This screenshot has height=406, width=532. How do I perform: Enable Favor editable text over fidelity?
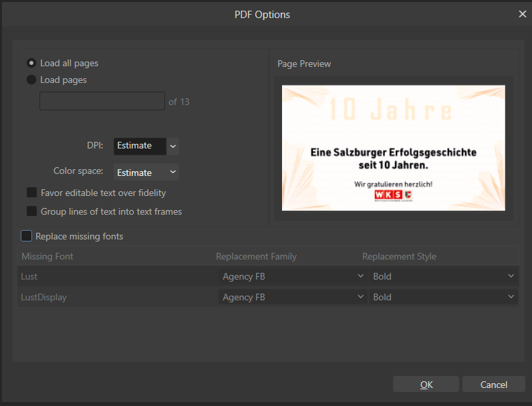click(31, 193)
